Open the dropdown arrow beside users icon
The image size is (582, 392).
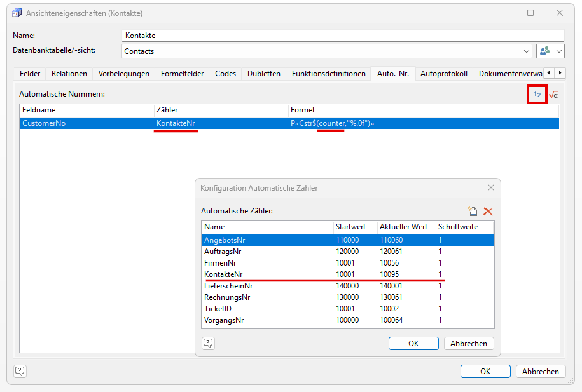pos(559,51)
